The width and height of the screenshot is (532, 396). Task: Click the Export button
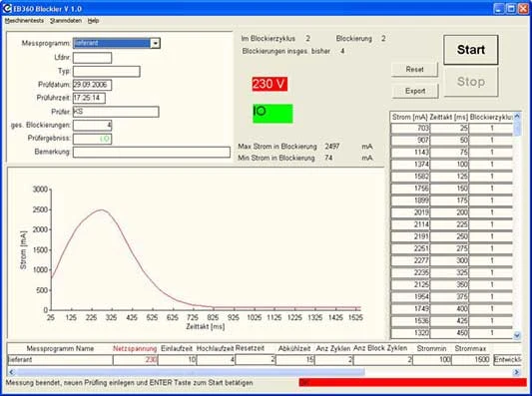click(415, 91)
